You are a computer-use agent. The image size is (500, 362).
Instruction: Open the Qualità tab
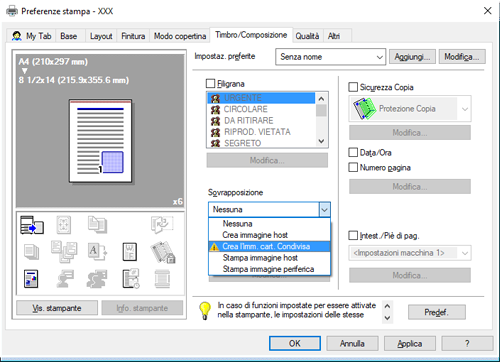307,36
